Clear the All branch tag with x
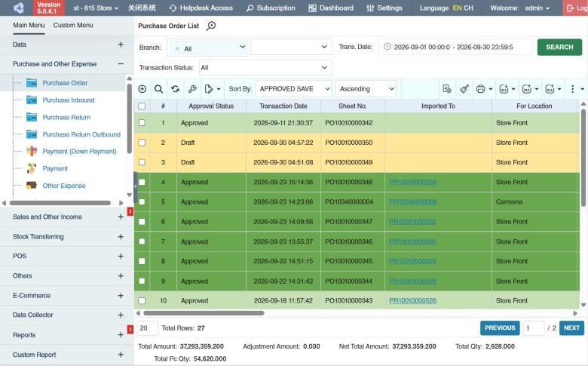This screenshot has height=366, width=588. (x=177, y=49)
